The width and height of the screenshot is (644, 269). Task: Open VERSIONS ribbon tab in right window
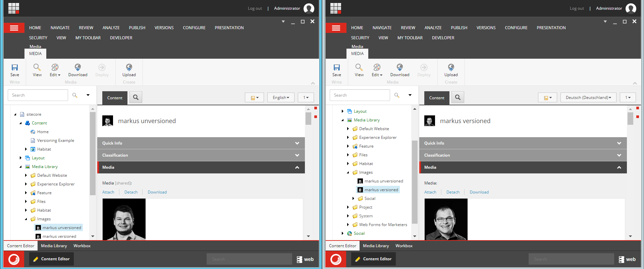[x=486, y=28]
